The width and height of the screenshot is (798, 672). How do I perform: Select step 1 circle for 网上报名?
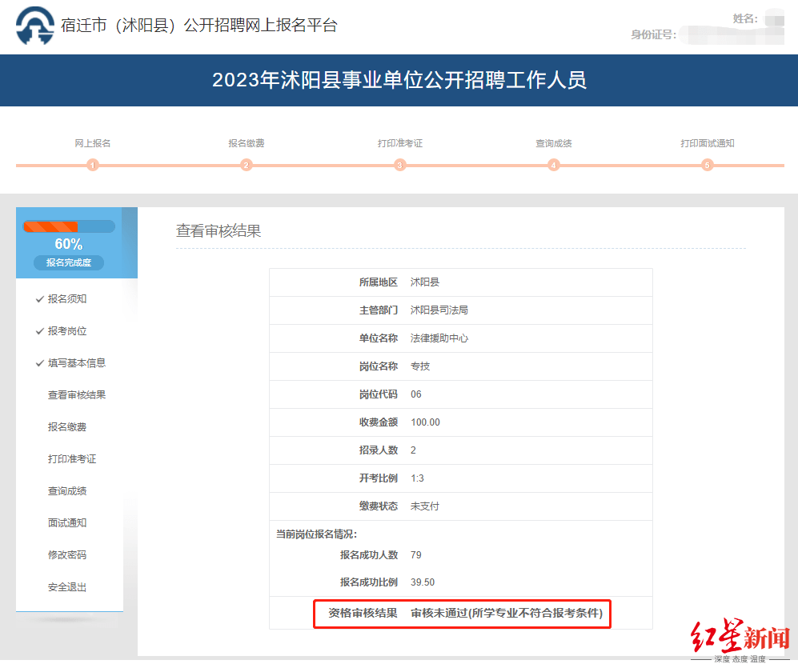pos(93,165)
